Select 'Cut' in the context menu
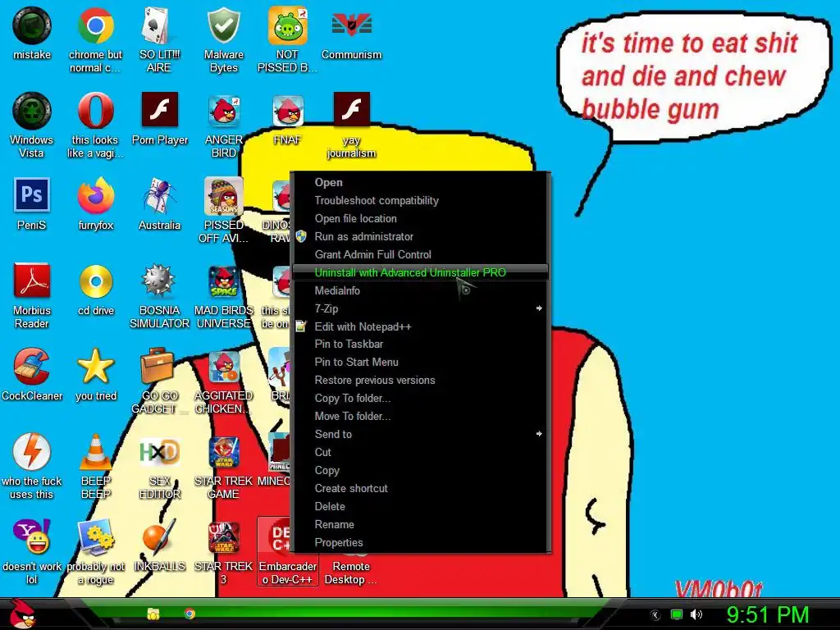 tap(421, 452)
